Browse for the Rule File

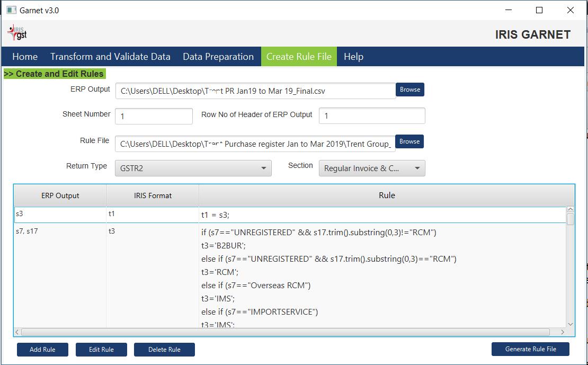point(409,141)
